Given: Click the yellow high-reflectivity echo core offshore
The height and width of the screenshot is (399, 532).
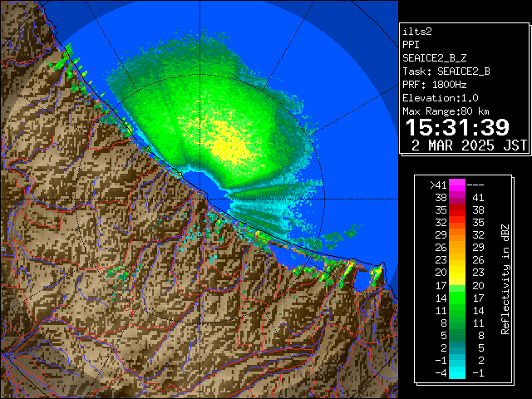Looking at the screenshot, I should [x=228, y=140].
